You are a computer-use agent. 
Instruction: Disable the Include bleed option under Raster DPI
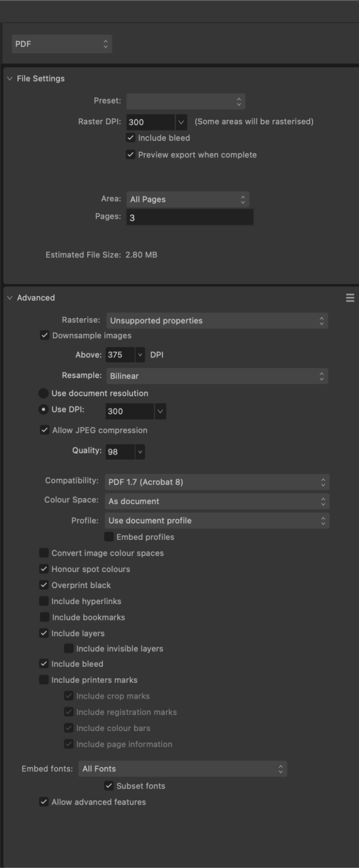tap(130, 138)
